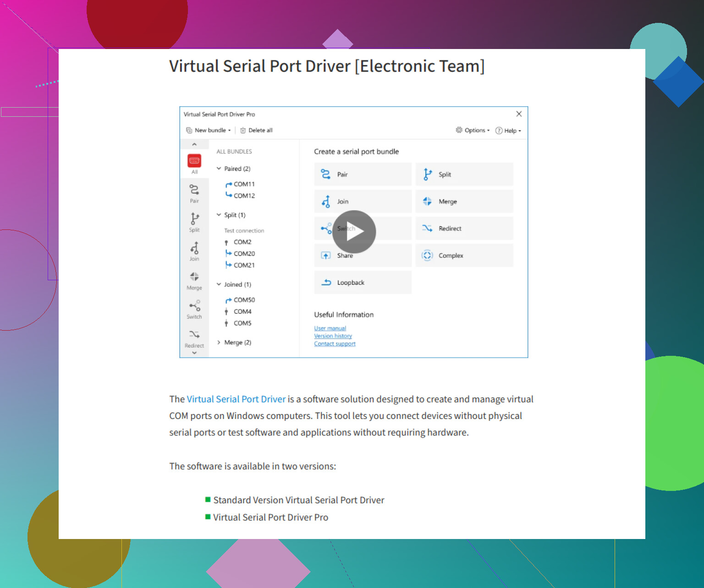Open the Options menu
This screenshot has width=704, height=588.
pyautogui.click(x=473, y=130)
